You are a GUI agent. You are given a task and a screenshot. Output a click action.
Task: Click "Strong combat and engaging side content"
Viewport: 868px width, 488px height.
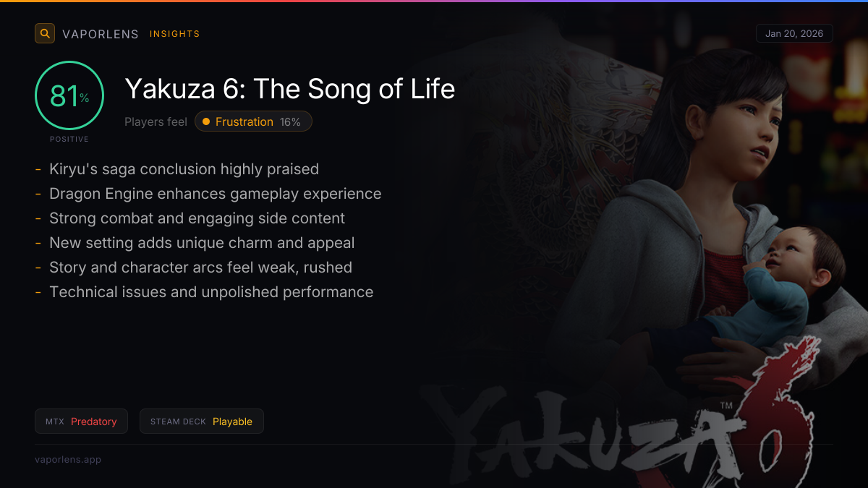point(197,218)
